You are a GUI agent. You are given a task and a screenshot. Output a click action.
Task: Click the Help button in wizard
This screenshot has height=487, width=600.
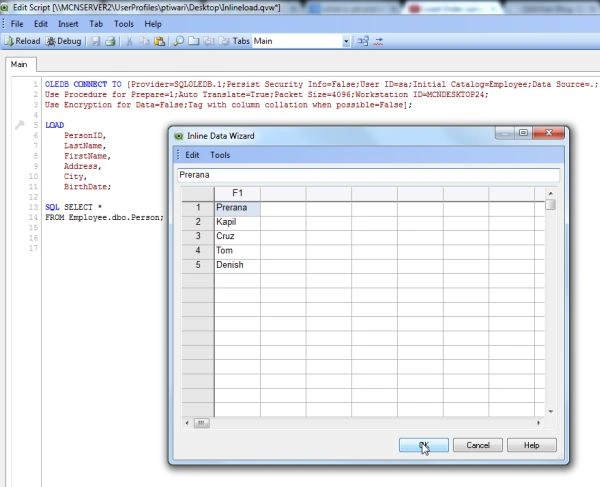tap(532, 445)
